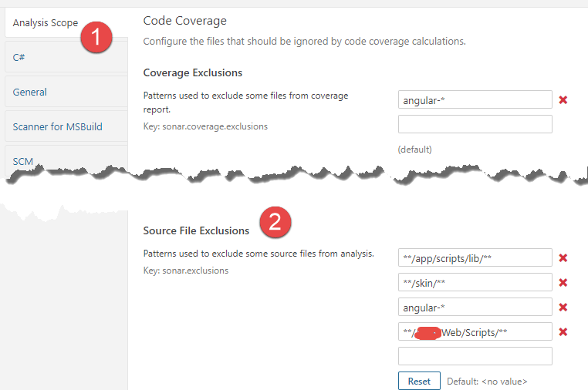
Task: Click the Code Coverage heading
Action: click(x=185, y=21)
